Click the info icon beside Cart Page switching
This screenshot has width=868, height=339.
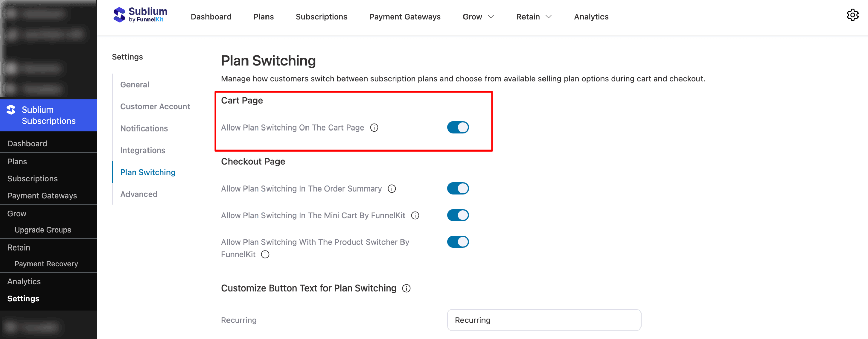pyautogui.click(x=374, y=127)
